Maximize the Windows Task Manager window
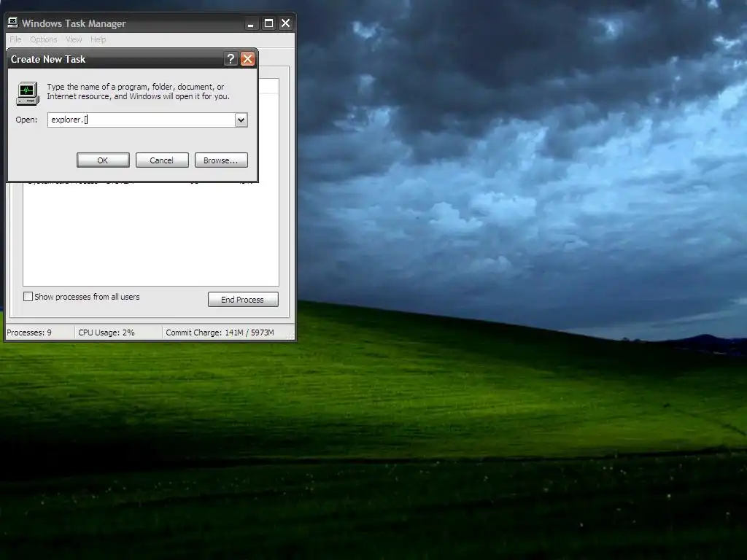This screenshot has width=747, height=560. tap(268, 23)
